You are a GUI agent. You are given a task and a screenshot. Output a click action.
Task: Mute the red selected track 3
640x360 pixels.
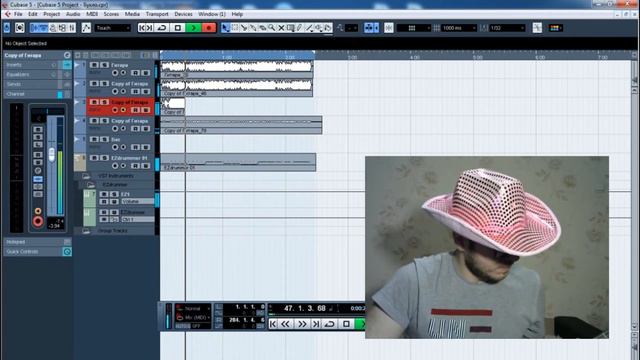pyautogui.click(x=94, y=102)
